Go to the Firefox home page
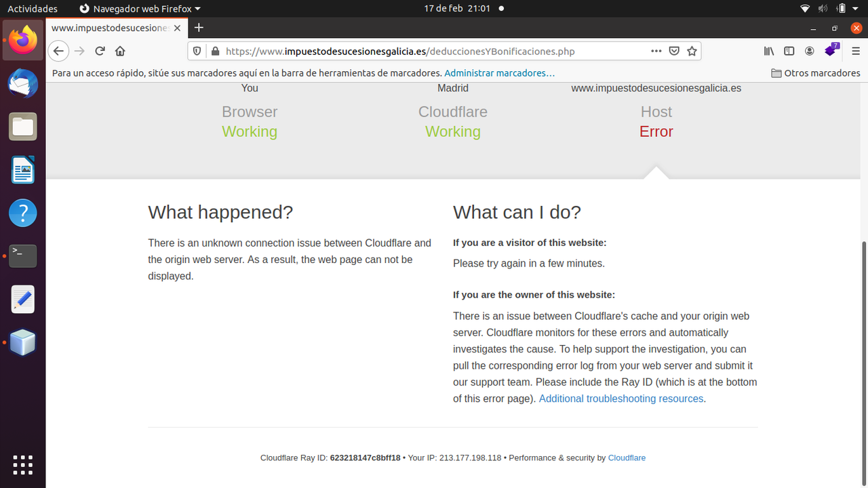 coord(120,51)
